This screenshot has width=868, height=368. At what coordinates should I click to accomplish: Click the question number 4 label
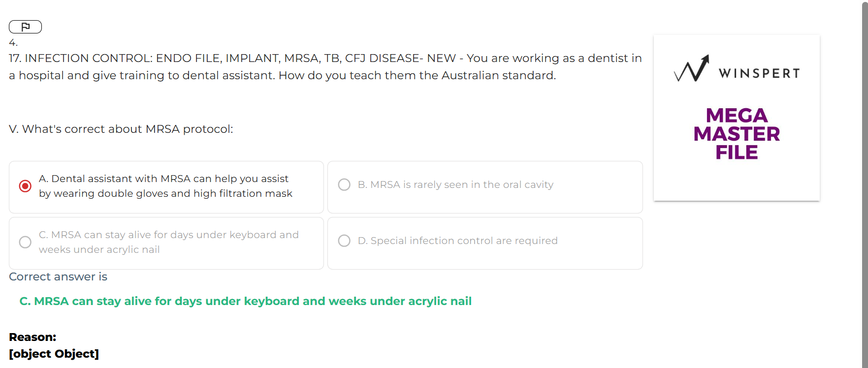(x=13, y=43)
